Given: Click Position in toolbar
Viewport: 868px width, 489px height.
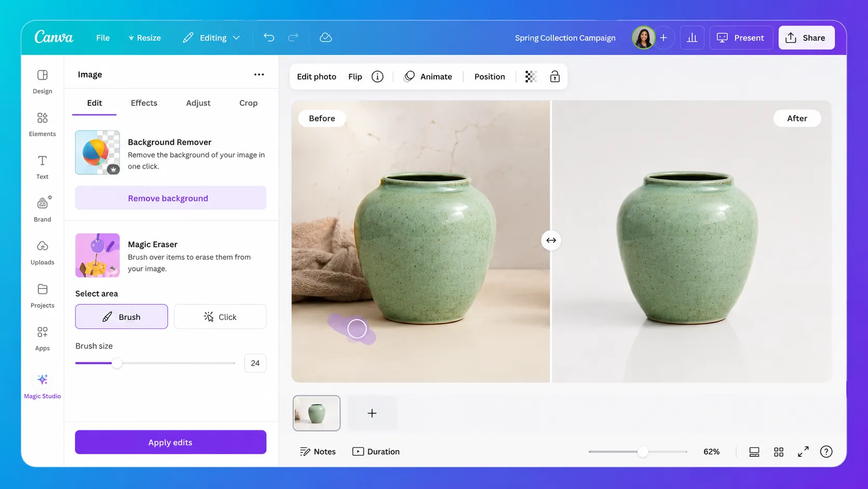Looking at the screenshot, I should click(x=490, y=76).
